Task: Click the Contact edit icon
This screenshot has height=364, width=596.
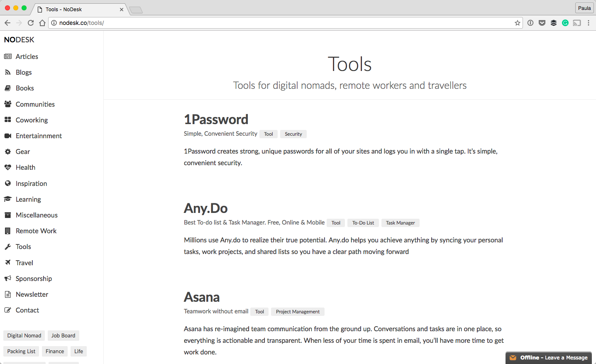Action: coord(7,310)
